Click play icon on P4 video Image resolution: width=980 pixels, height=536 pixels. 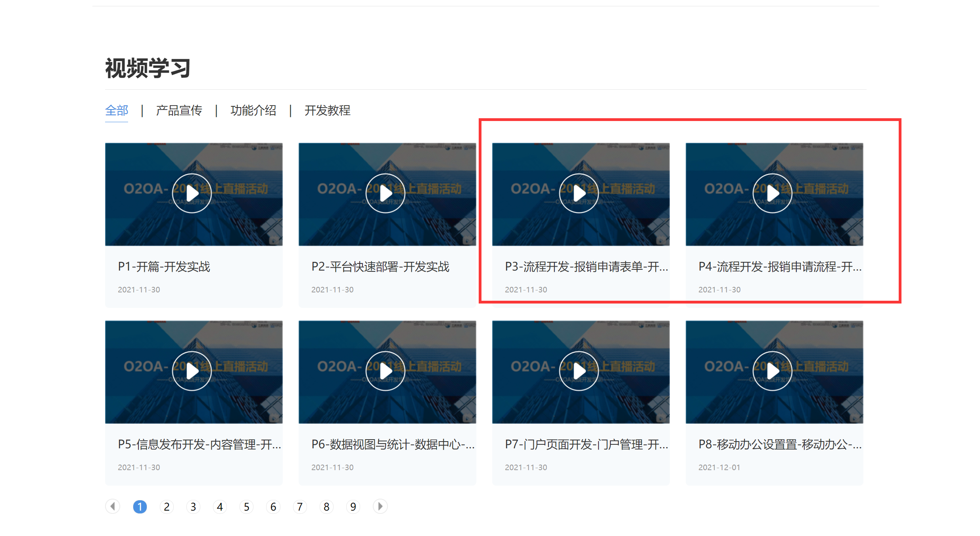pyautogui.click(x=773, y=194)
